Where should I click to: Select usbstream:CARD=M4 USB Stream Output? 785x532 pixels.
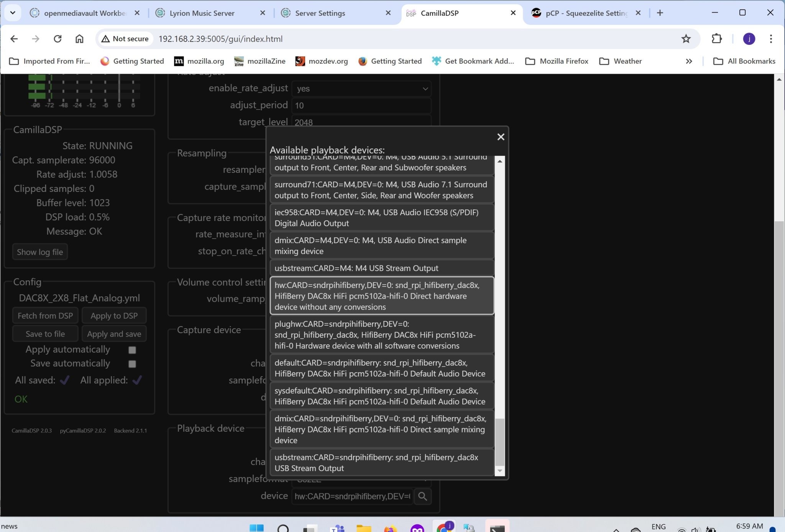pyautogui.click(x=382, y=268)
